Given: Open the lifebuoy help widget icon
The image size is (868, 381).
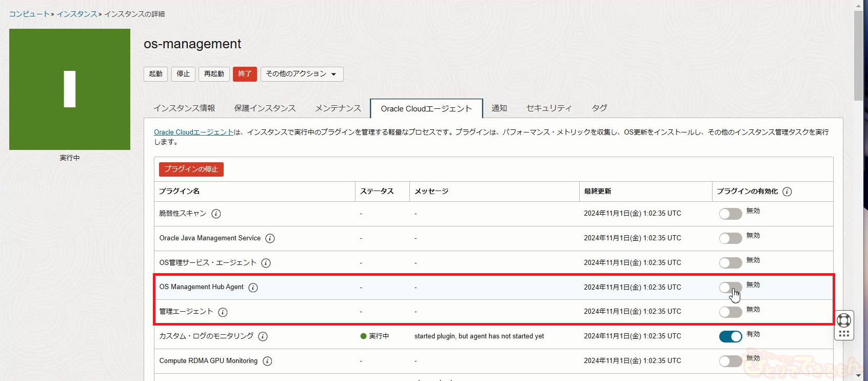Looking at the screenshot, I should coord(844,320).
